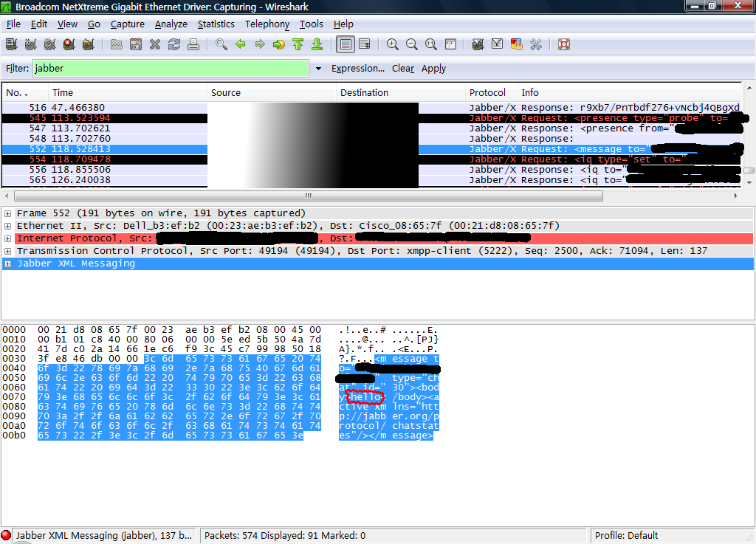Show capture options dialog icon

[31, 45]
